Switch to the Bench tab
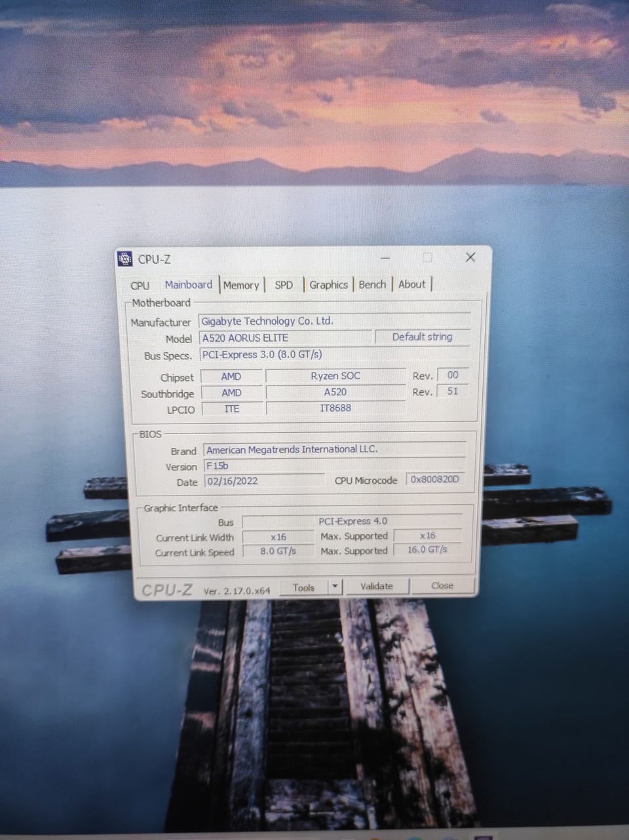 [372, 284]
